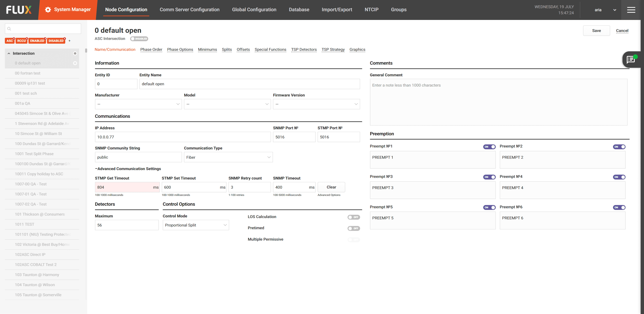Viewport: 644px width, 314px height.
Task: Remove the ASC filter tag
Action: 14,38
